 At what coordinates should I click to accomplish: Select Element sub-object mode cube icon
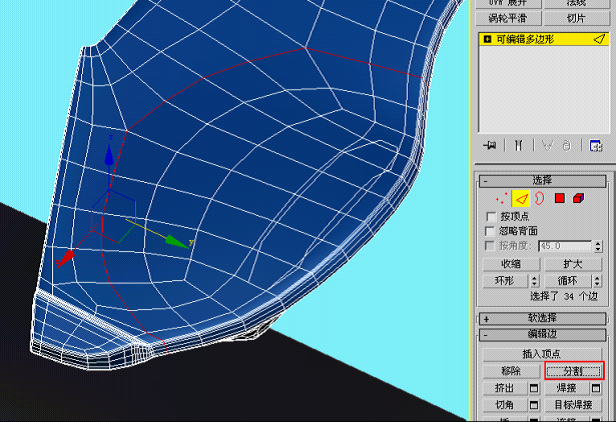(x=578, y=198)
